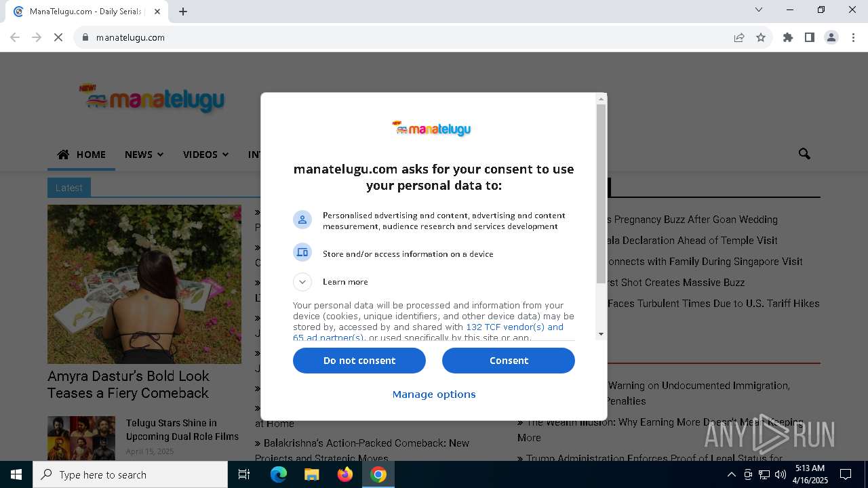This screenshot has width=868, height=488.
Task: Launch Microsoft Edge from taskbar
Action: pyautogui.click(x=279, y=474)
